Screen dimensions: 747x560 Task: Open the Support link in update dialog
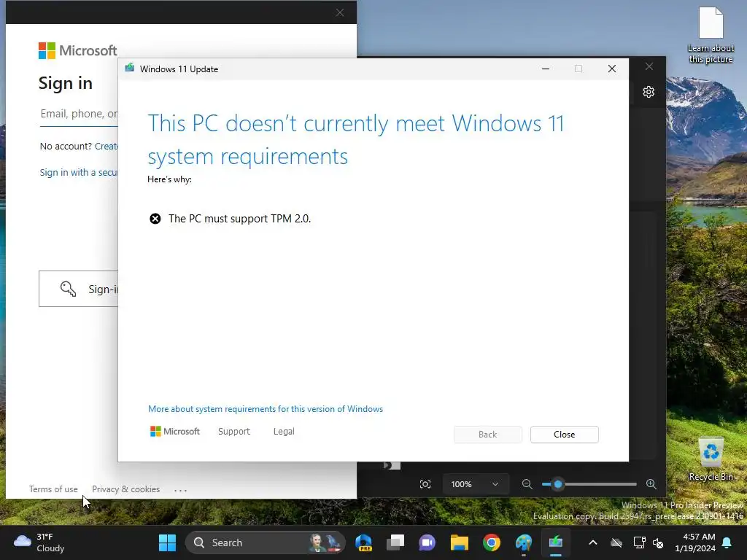tap(234, 432)
